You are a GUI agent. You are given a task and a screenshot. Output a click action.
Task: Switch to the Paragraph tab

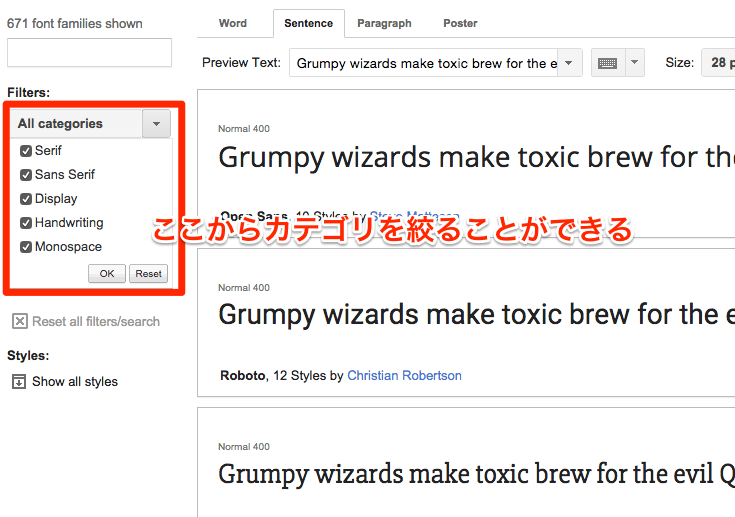(x=384, y=23)
